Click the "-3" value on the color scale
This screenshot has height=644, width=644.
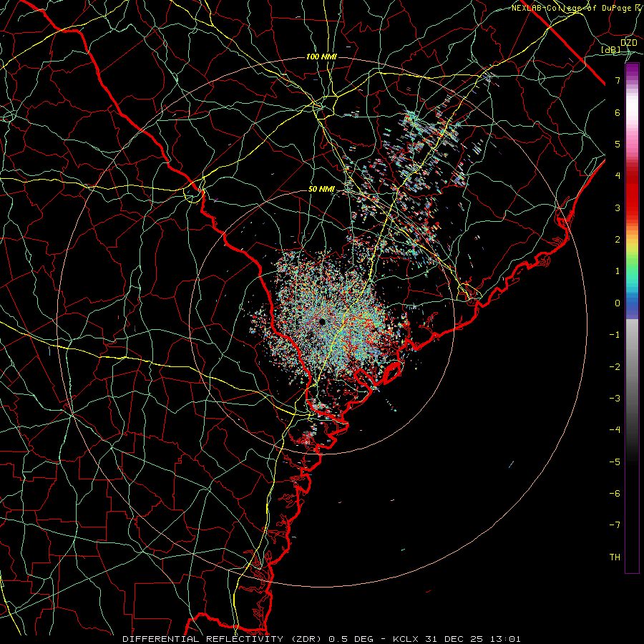pos(615,399)
